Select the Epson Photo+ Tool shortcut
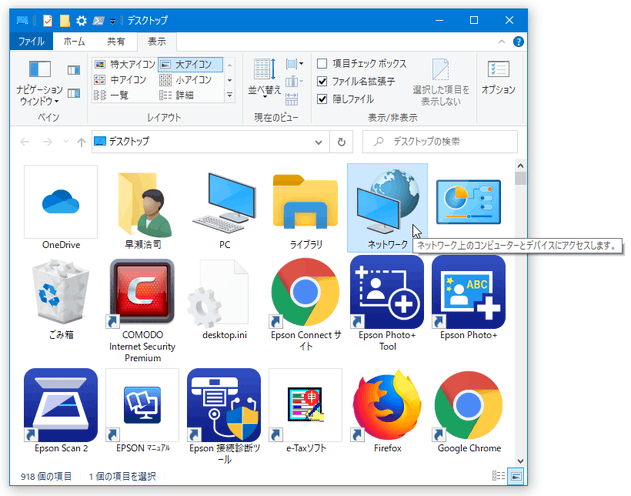This screenshot has width=631, height=496. (387, 304)
